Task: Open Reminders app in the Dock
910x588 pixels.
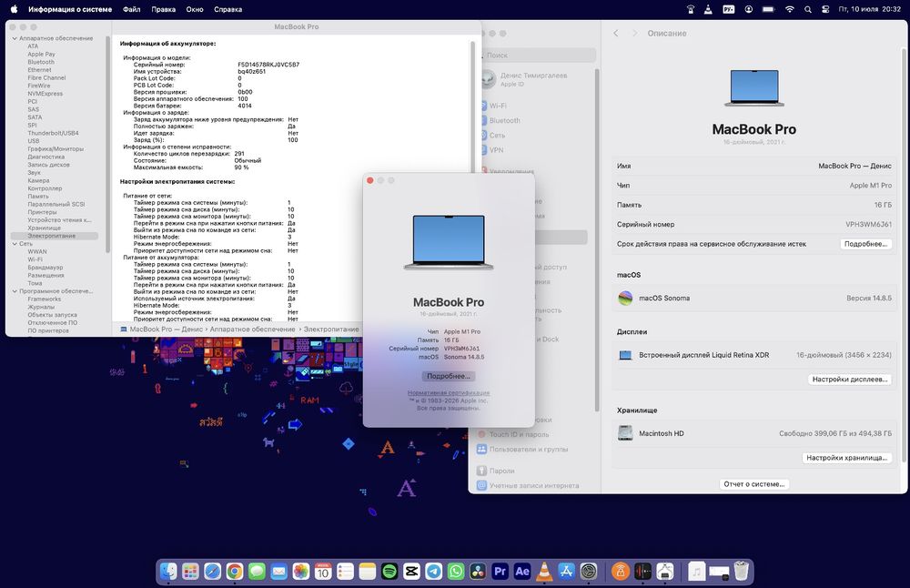Action: click(345, 572)
